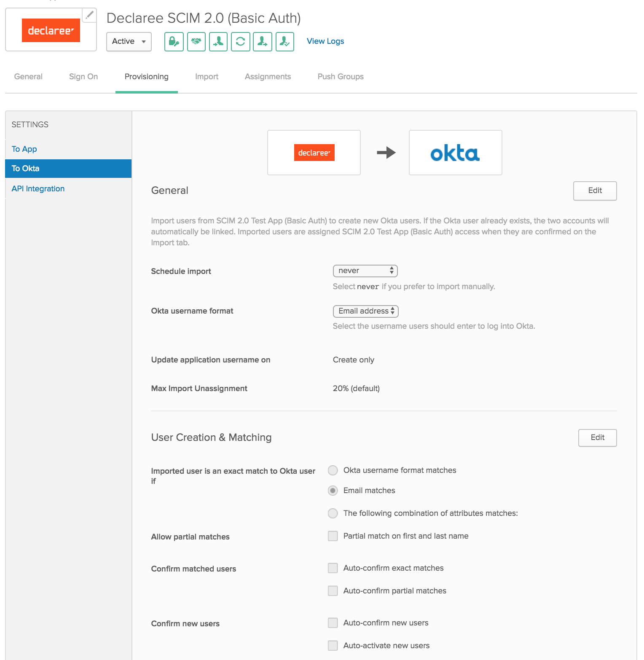Image resolution: width=644 pixels, height=660 pixels.
Task: Expand the Okta username format dropdown
Action: click(x=365, y=311)
